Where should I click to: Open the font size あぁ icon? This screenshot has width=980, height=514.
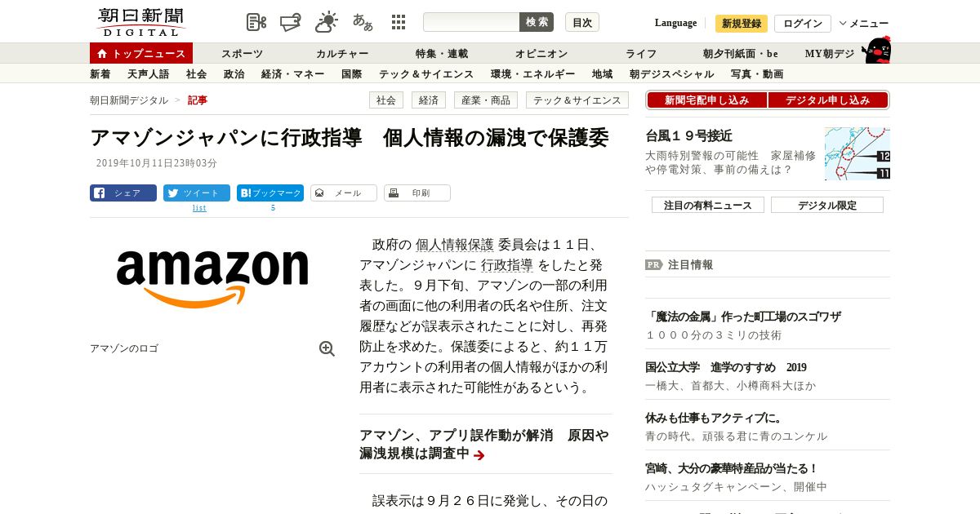click(363, 22)
